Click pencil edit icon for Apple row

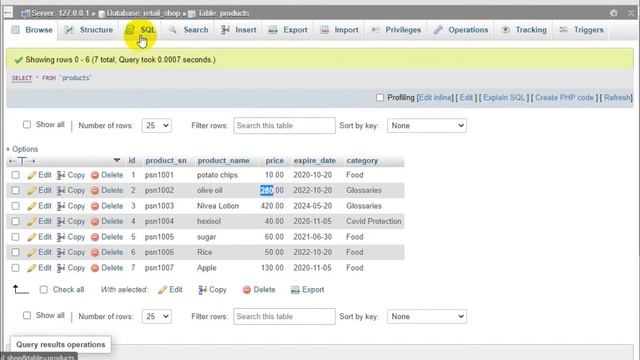32,268
